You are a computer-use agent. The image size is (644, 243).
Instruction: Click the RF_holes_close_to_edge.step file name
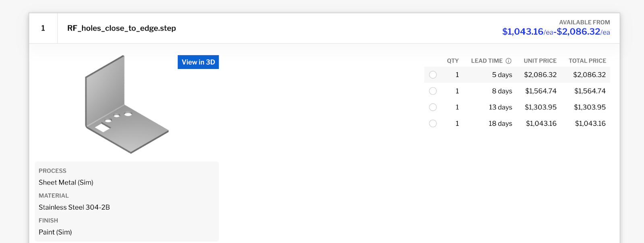click(122, 28)
